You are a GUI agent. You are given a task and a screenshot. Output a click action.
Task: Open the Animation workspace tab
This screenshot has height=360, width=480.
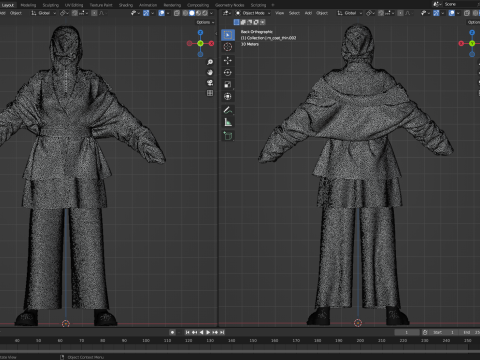pos(148,5)
